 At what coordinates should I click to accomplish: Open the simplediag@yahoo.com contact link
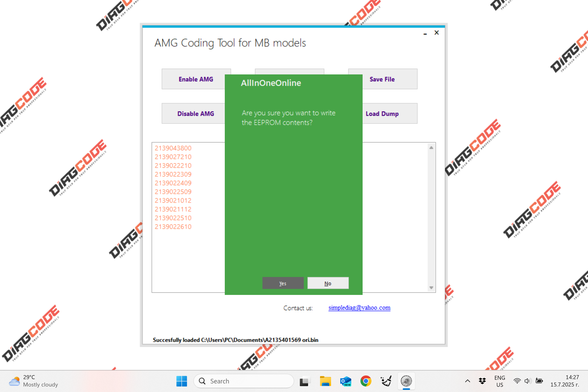[x=359, y=308]
